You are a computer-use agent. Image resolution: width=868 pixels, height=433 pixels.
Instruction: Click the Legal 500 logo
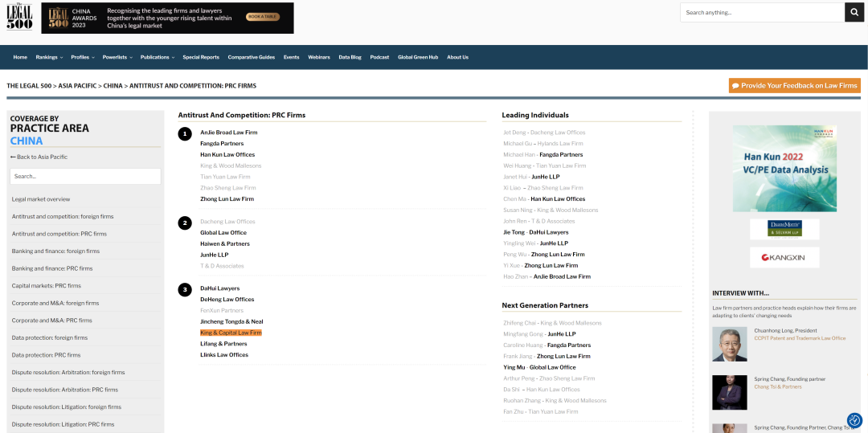(19, 17)
